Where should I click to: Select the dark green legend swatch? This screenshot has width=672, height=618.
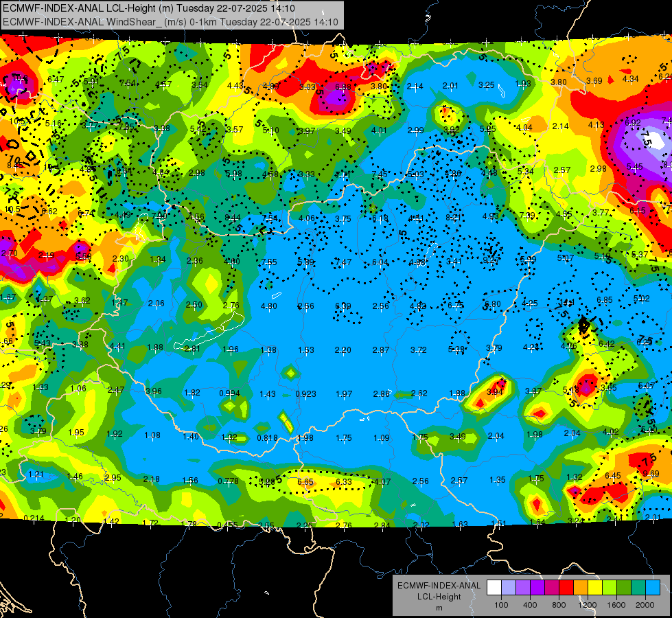[623, 588]
